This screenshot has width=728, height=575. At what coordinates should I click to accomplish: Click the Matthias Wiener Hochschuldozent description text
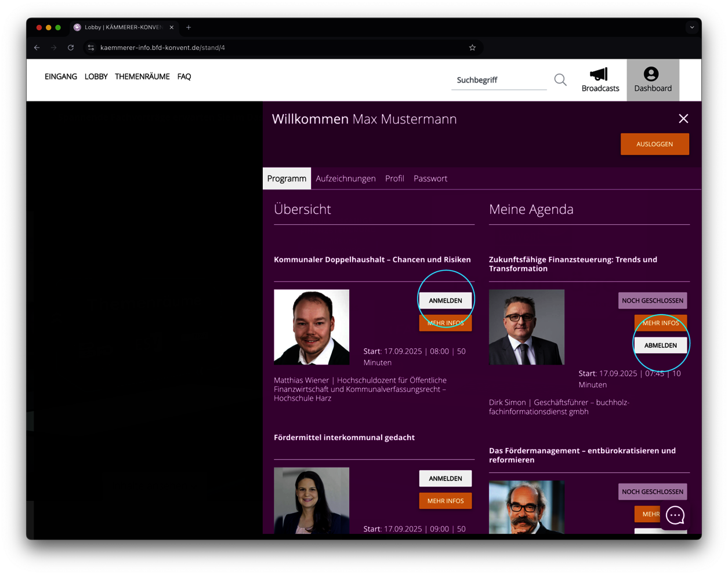[360, 389]
